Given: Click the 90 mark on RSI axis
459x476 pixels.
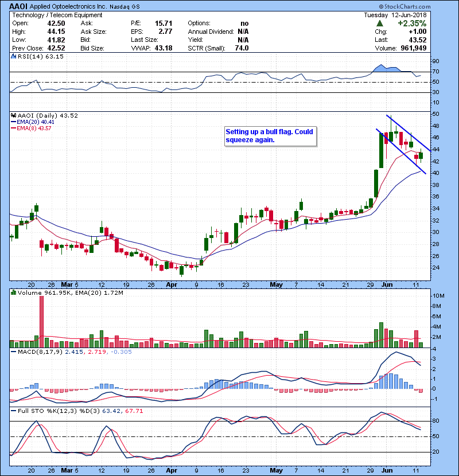Looking at the screenshot, I should pyautogui.click(x=435, y=61).
